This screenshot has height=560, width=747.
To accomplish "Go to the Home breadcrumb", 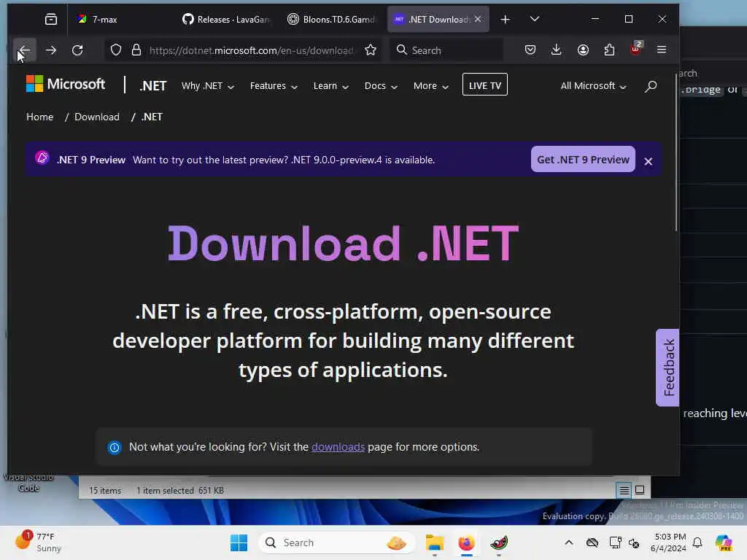I will 40,117.
